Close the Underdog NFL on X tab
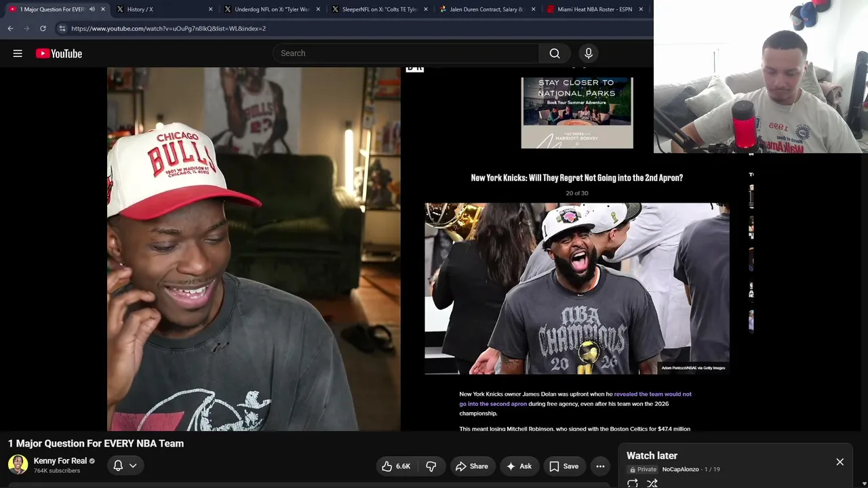Image resolution: width=868 pixels, height=488 pixels. pos(319,9)
